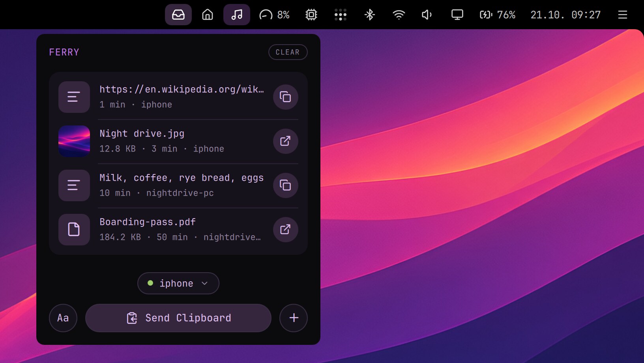
Task: Click the 1 min · iphone details
Action: point(136,105)
